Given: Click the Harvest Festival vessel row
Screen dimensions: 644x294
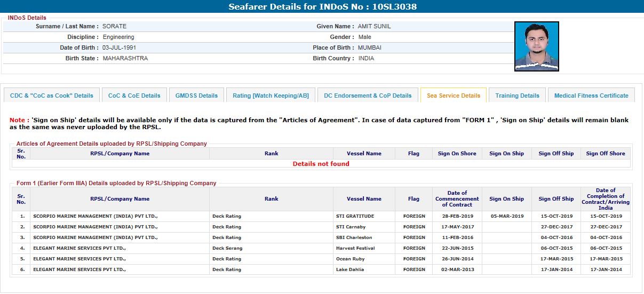Looking at the screenshot, I should pyautogui.click(x=355, y=248).
